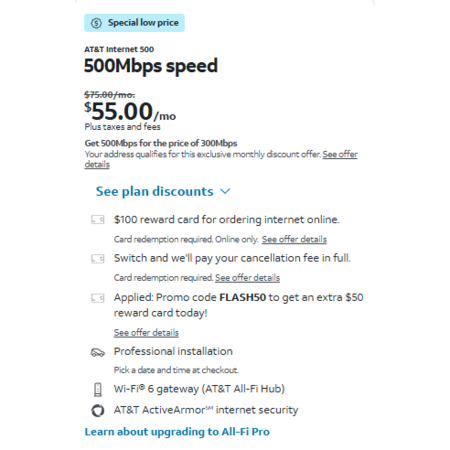This screenshot has height=450, width=450.
Task: Click the van icon for Professional installation
Action: [98, 352]
